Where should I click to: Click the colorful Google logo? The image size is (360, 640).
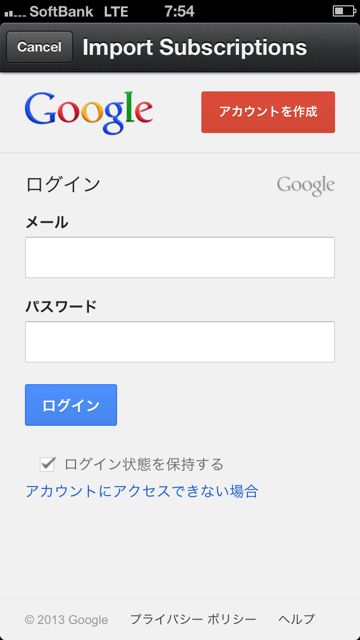click(x=89, y=113)
